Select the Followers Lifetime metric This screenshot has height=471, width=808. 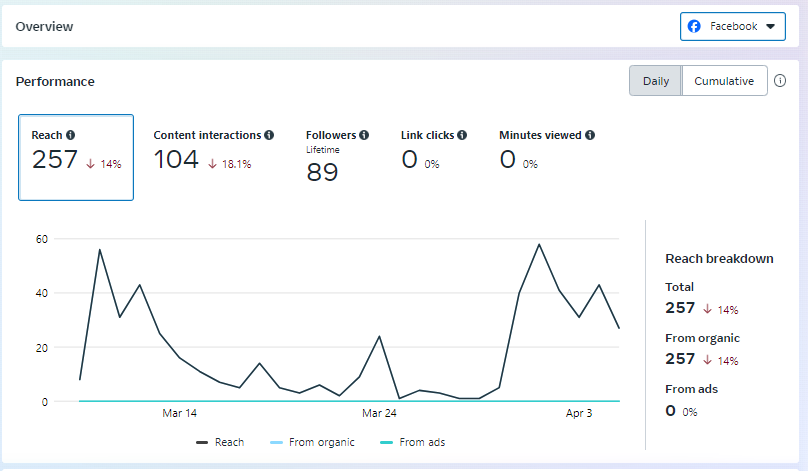[x=337, y=157]
